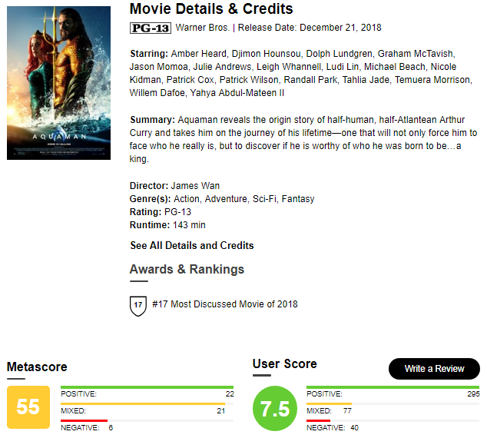Click the Metascore negative reviews red bar

pyautogui.click(x=84, y=420)
